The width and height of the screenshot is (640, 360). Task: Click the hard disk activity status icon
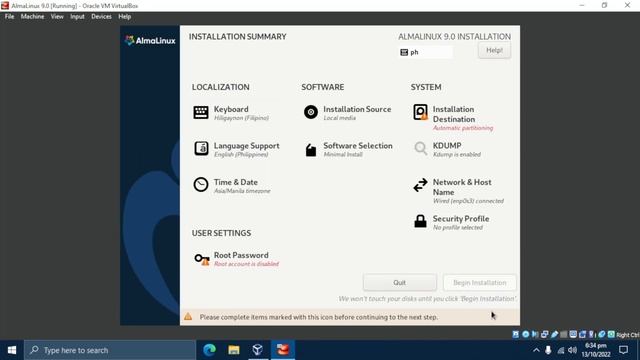[x=516, y=334]
